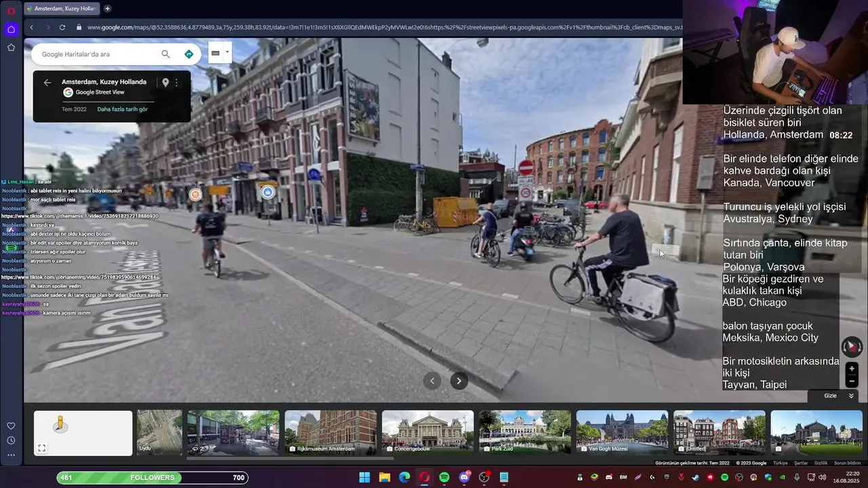The height and width of the screenshot is (488, 868).
Task: Open the Van Gogh Müzesi thumbnail
Action: point(622,432)
